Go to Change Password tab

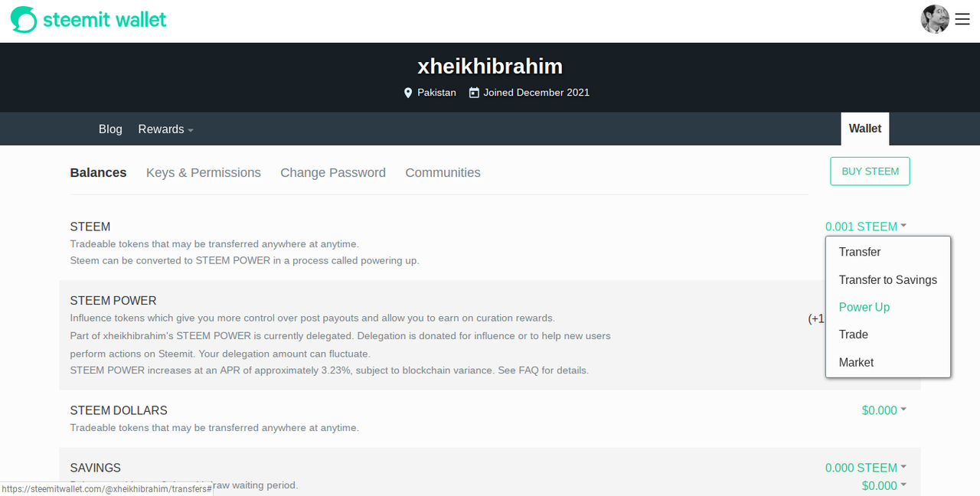[x=333, y=173]
